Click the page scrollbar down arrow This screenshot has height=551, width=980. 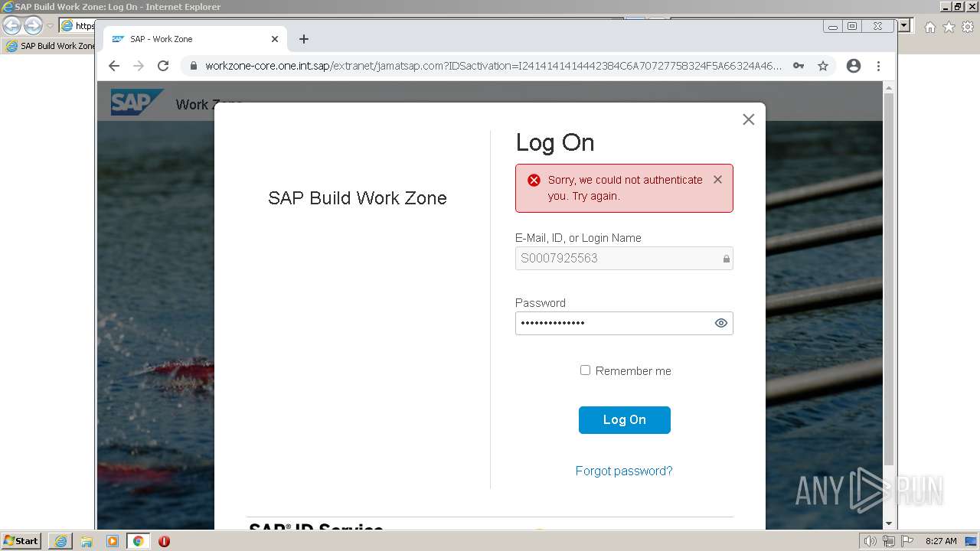coord(889,523)
